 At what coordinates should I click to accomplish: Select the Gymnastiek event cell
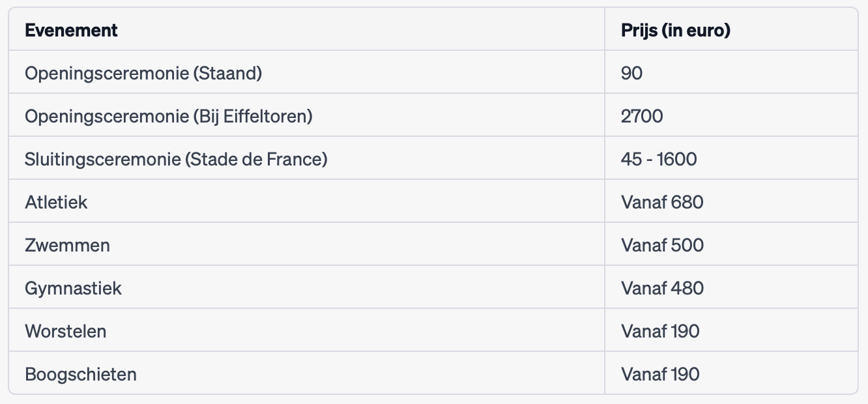coord(73,288)
